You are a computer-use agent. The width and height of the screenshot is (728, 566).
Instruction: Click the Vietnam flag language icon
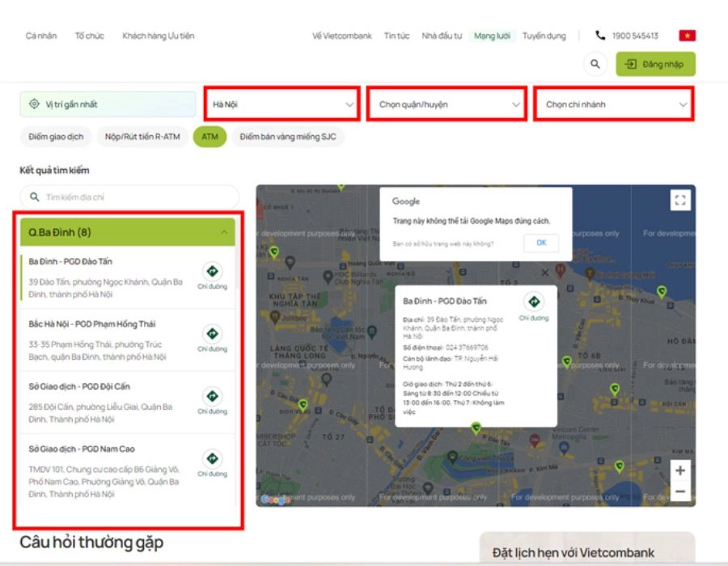[687, 36]
